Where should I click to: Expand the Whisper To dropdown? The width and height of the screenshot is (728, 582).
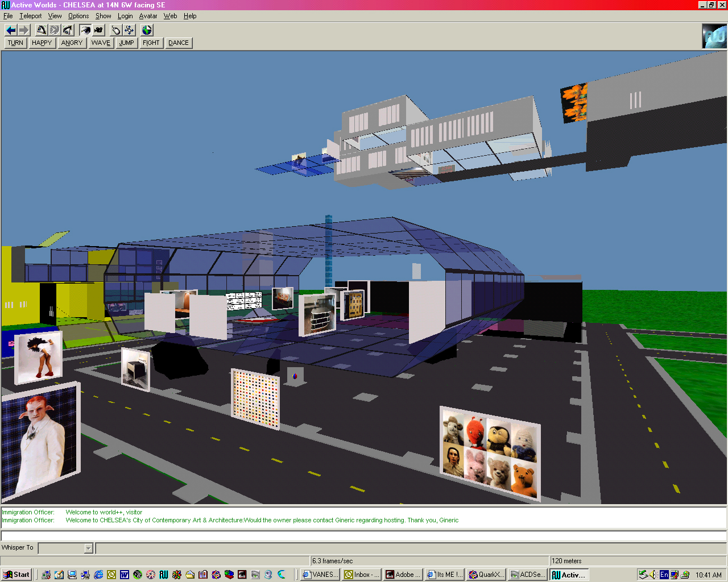click(x=88, y=548)
